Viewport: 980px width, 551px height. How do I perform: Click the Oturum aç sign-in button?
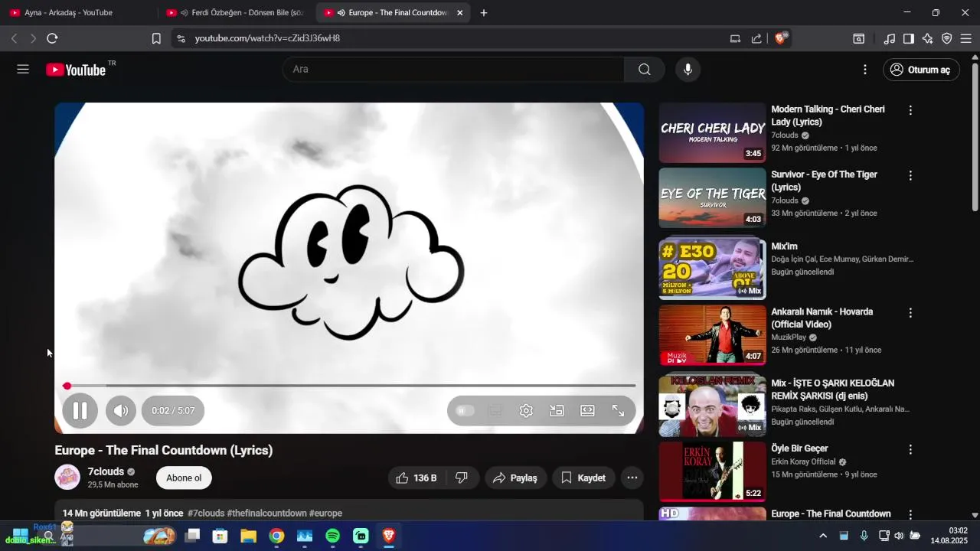pyautogui.click(x=921, y=70)
